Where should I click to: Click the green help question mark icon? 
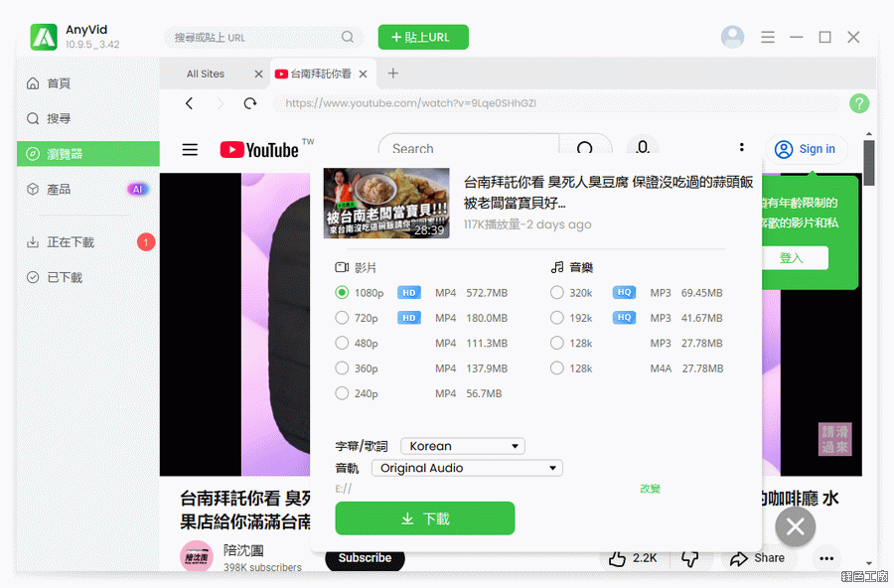pyautogui.click(x=859, y=103)
